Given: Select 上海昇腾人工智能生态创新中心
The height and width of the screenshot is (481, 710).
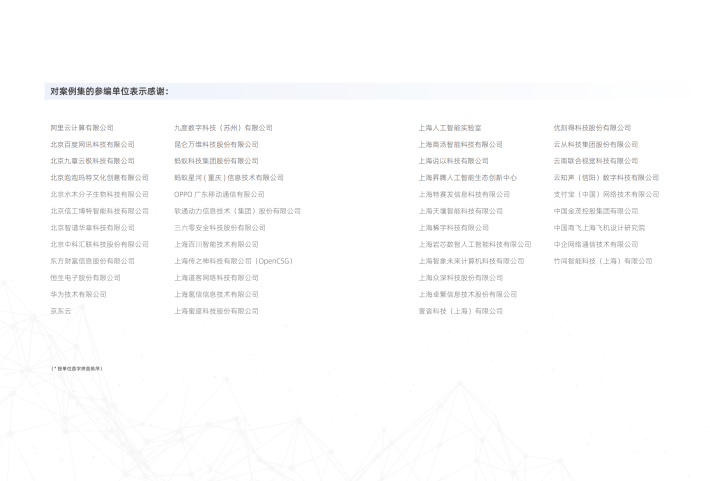Looking at the screenshot, I should (468, 178).
